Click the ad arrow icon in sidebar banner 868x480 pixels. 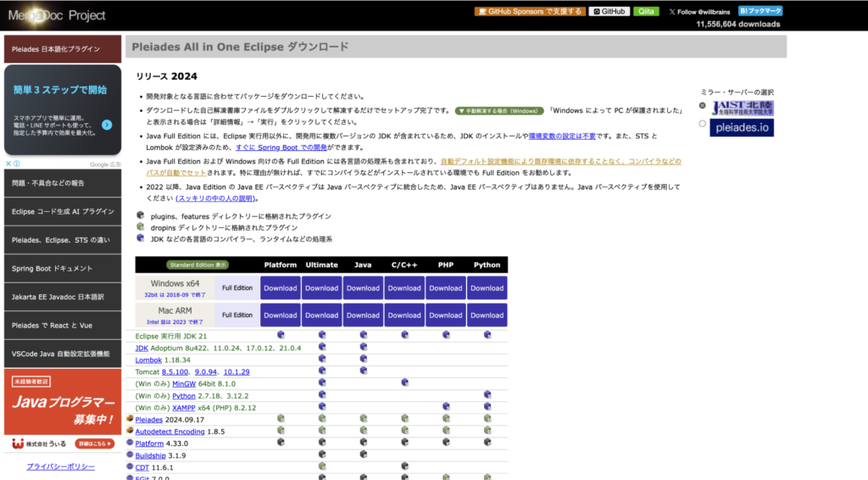coord(107,125)
